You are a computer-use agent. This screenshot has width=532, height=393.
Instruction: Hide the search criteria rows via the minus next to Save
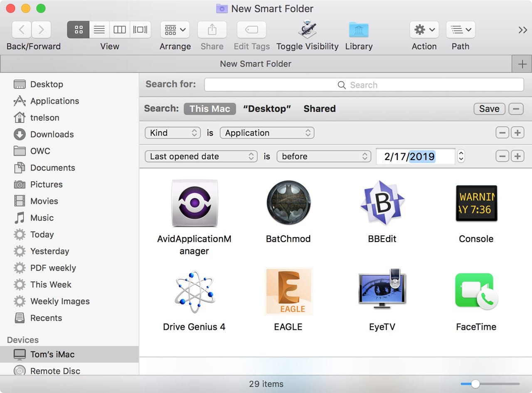click(x=516, y=109)
